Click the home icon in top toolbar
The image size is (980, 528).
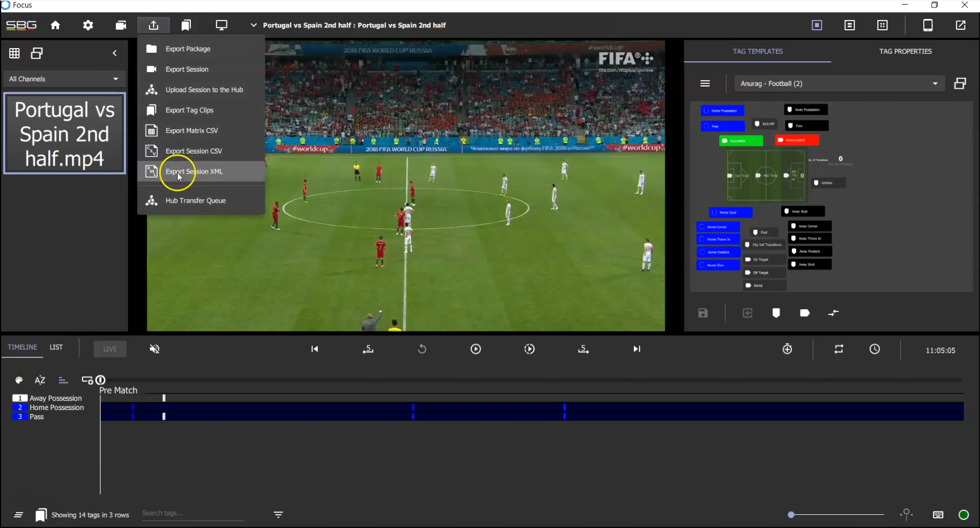[x=56, y=25]
